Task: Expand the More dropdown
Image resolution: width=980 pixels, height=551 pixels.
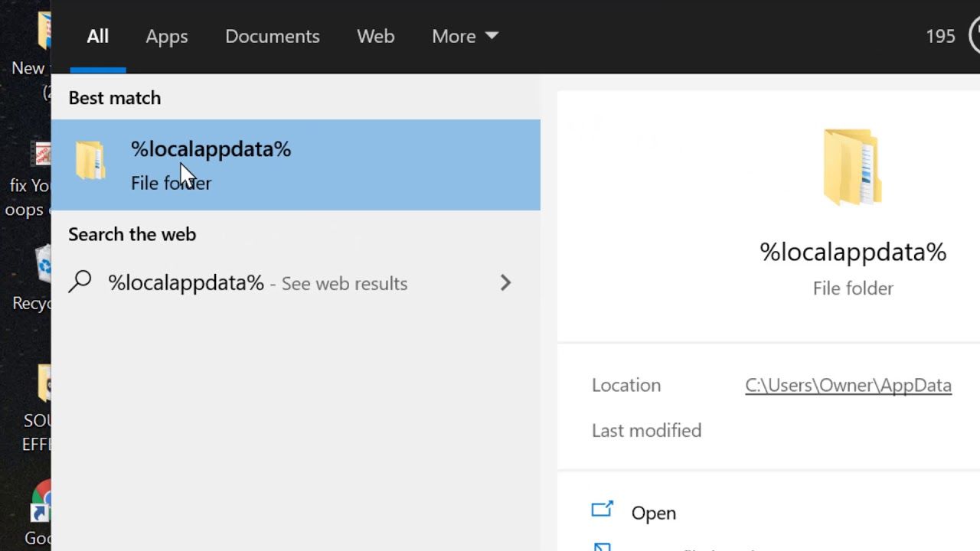Action: click(x=465, y=36)
